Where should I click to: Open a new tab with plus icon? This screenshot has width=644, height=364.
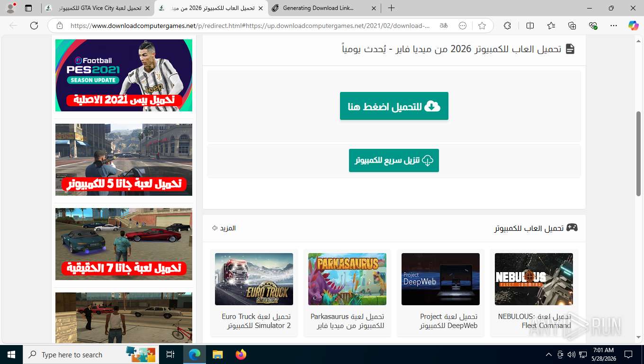pyautogui.click(x=391, y=8)
